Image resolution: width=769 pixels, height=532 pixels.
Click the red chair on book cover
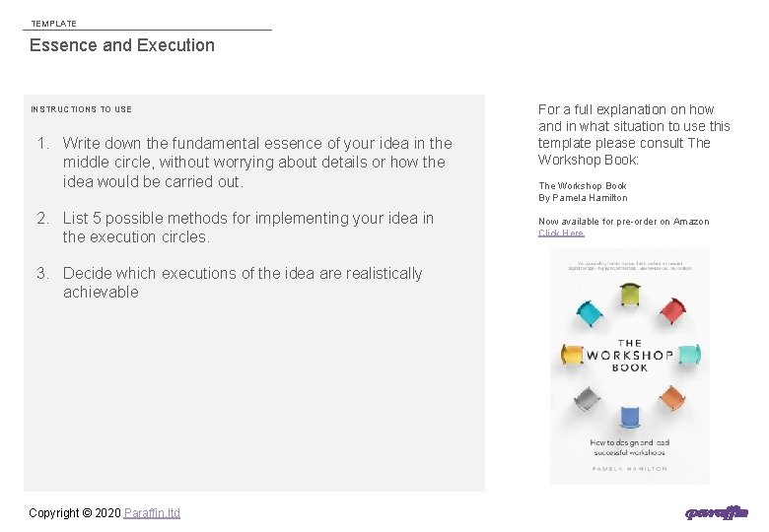[x=672, y=312]
